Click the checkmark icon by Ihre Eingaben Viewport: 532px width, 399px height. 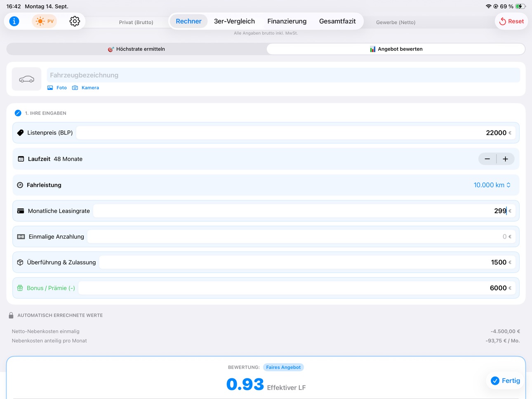(x=18, y=113)
